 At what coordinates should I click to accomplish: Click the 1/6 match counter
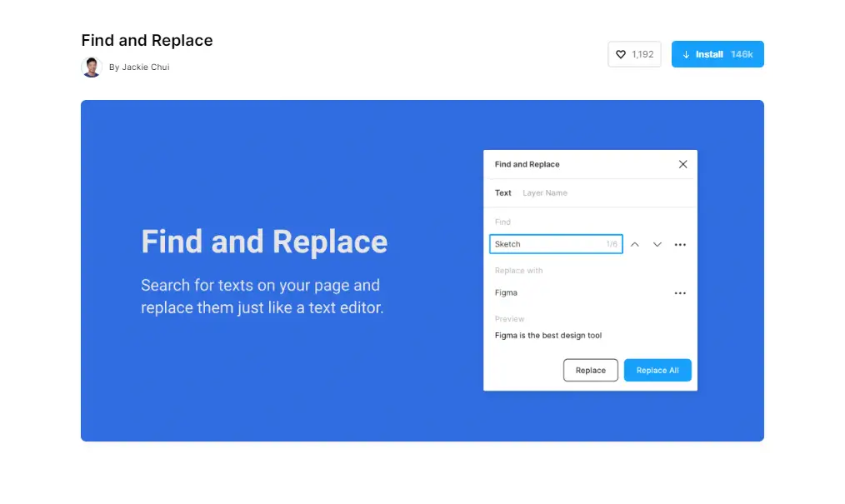pyautogui.click(x=612, y=244)
